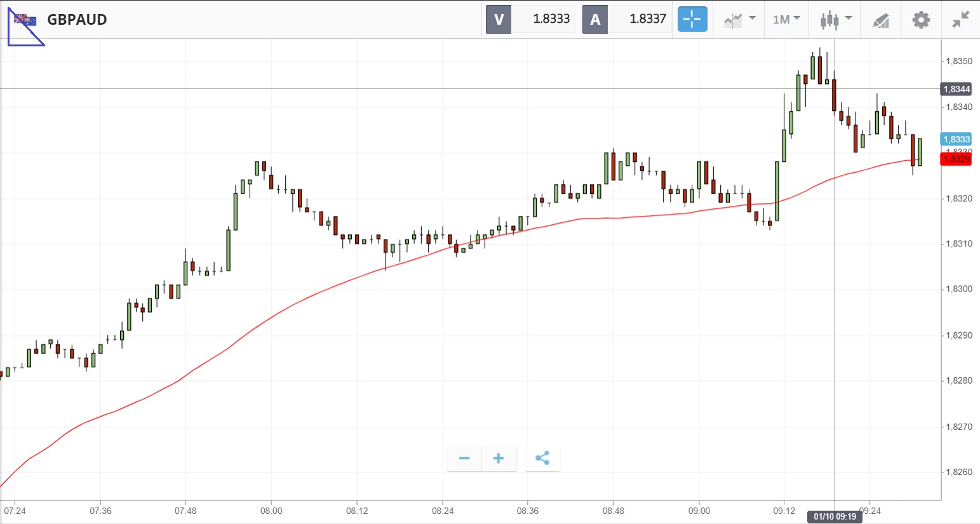Click the 1.8344 crosshair price label
The image size is (980, 524).
[x=956, y=89]
